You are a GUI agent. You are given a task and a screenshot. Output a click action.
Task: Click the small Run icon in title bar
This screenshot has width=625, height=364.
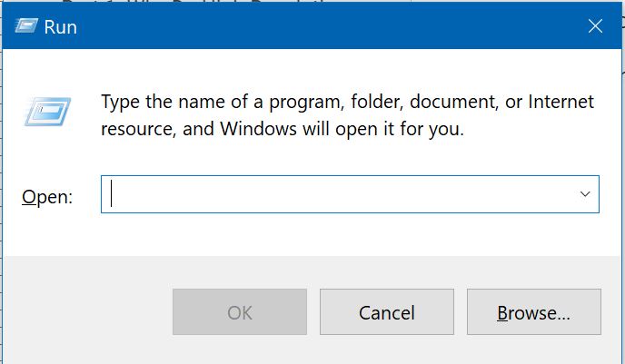coord(26,26)
